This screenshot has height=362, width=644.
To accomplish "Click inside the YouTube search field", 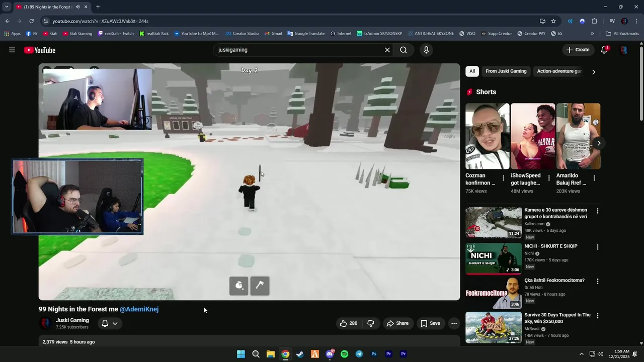I will [x=298, y=50].
